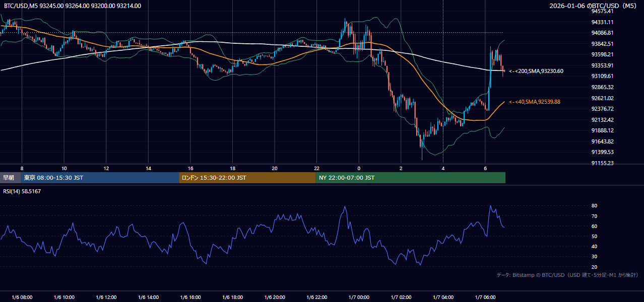The height and width of the screenshot is (302, 644).
Task: Click the 1/6 08:00 date label
Action: (22, 297)
